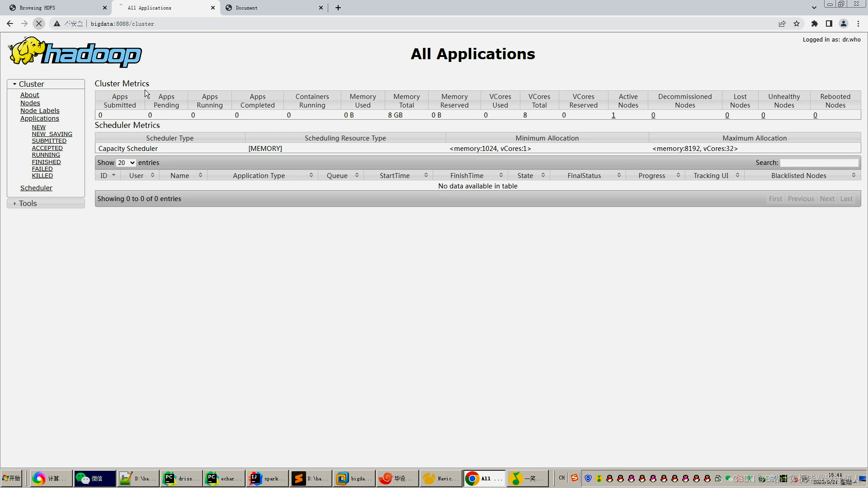This screenshot has width=868, height=488.
Task: Bookmark this page with star icon
Action: tap(797, 23)
